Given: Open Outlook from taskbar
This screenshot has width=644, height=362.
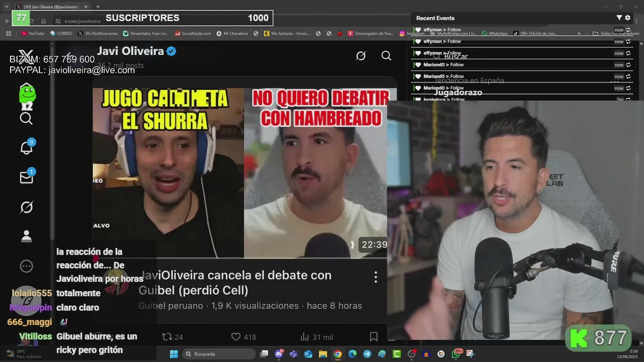Looking at the screenshot, I should tap(308, 354).
